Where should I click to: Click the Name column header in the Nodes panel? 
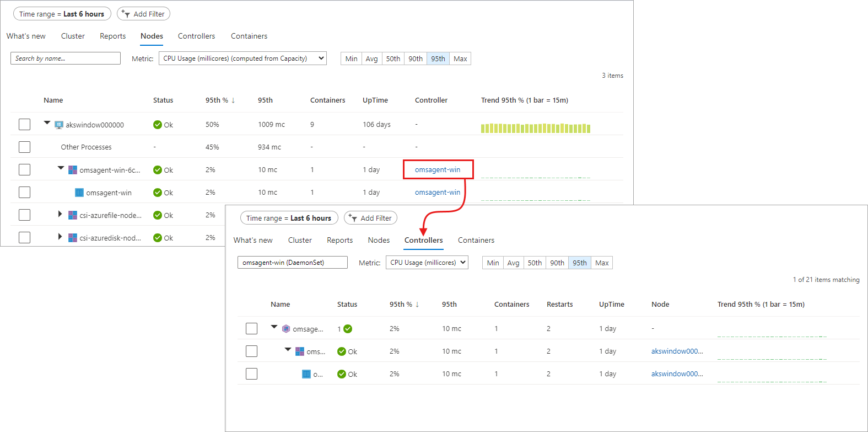53,100
